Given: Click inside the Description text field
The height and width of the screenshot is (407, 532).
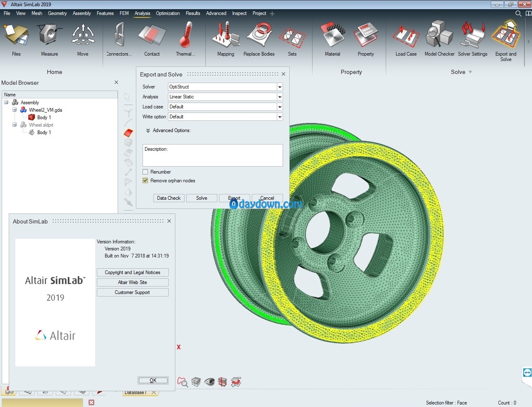Looking at the screenshot, I should coord(213,157).
